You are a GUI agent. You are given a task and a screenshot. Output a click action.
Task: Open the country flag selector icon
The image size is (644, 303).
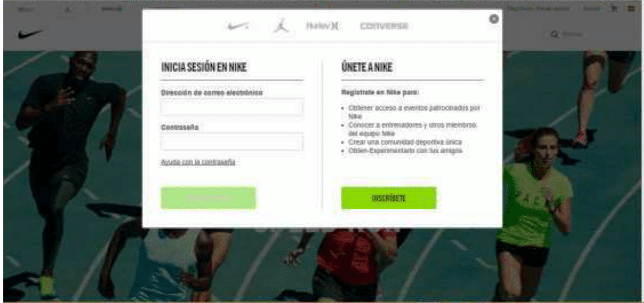630,8
